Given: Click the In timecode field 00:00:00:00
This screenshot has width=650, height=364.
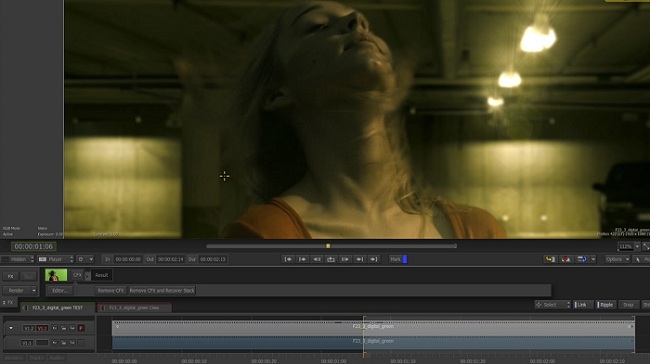Looking at the screenshot, I should (128, 259).
